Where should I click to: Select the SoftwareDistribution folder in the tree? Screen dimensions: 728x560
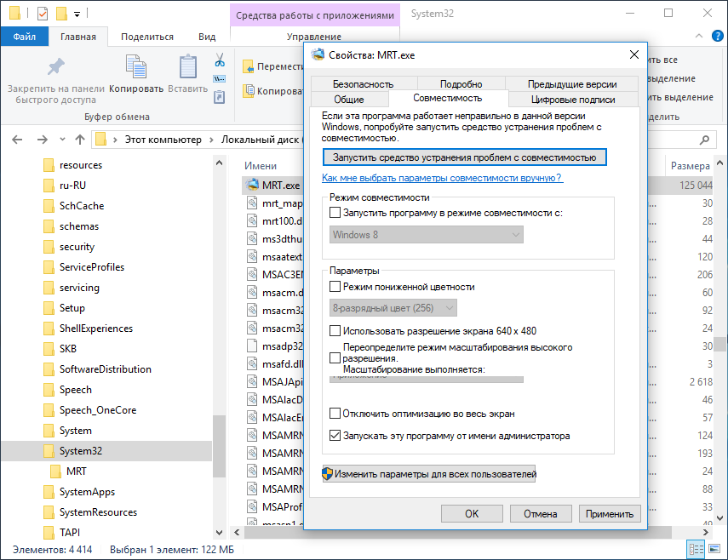point(105,369)
